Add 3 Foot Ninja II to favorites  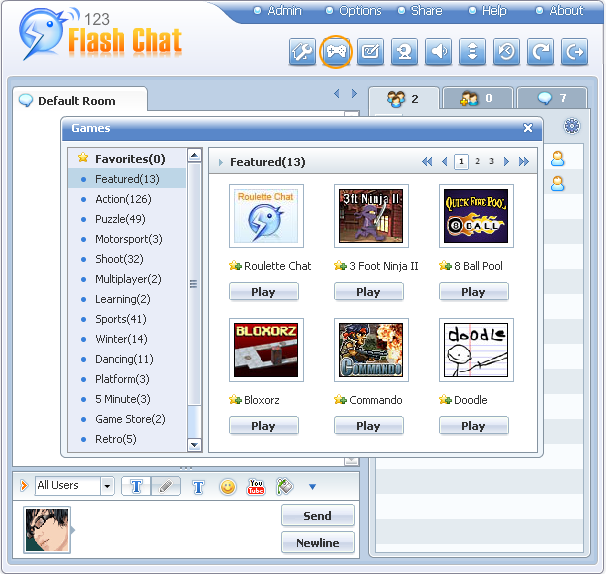340,266
